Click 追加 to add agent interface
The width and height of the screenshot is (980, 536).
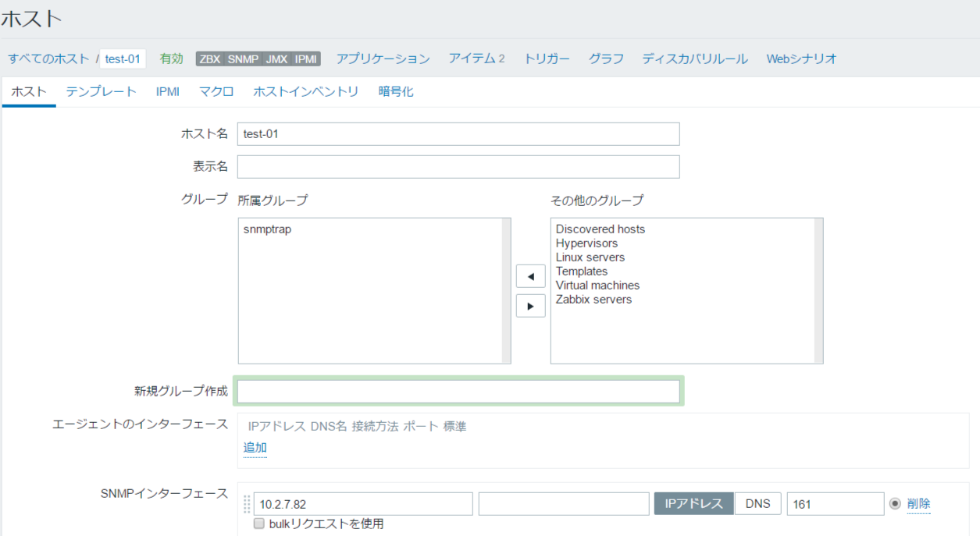tap(255, 448)
